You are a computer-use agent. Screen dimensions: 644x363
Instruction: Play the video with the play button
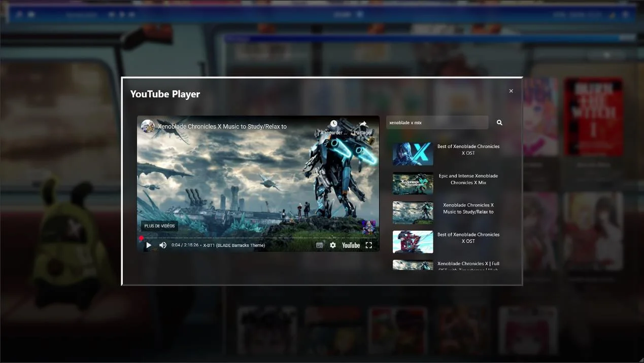coord(149,245)
